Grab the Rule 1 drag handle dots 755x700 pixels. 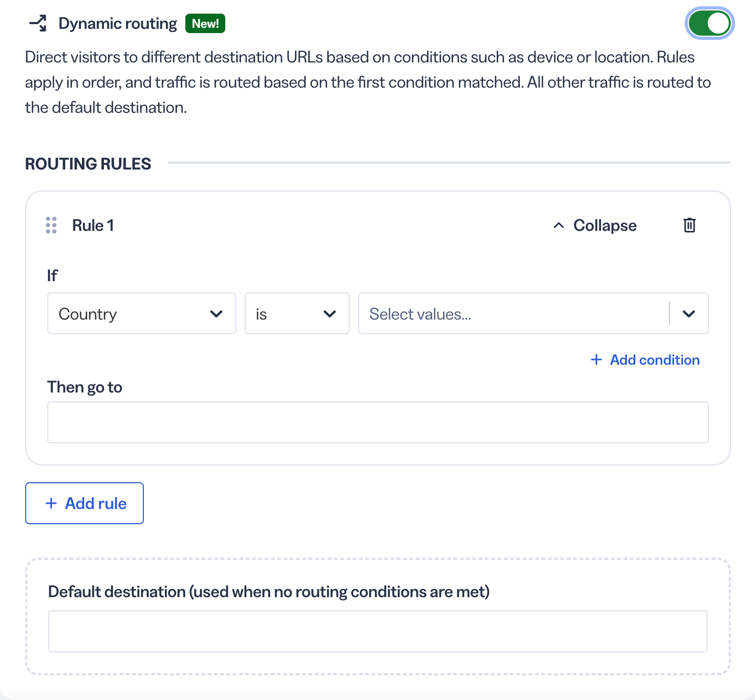[51, 225]
